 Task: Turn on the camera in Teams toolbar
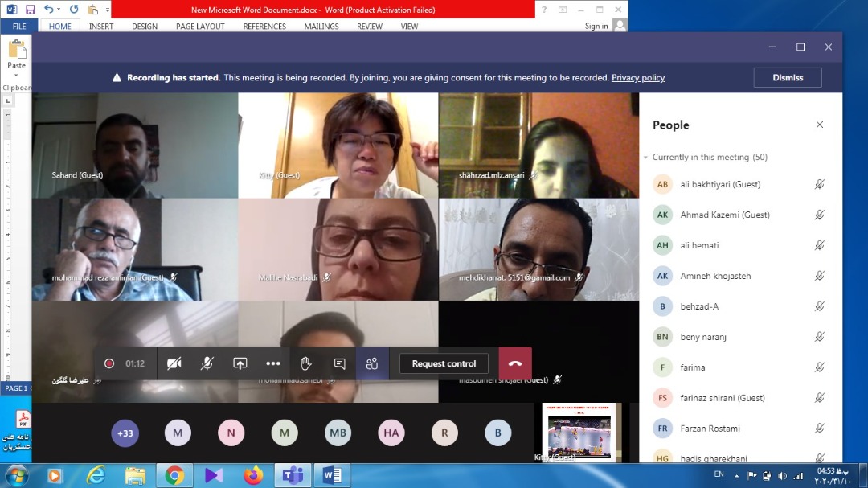pos(174,363)
